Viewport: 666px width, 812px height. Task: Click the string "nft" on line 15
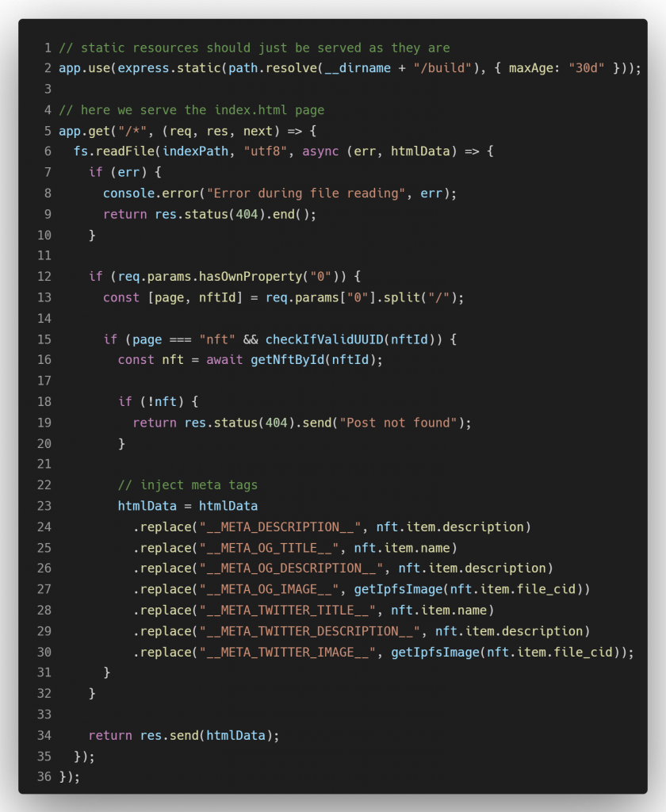point(217,339)
